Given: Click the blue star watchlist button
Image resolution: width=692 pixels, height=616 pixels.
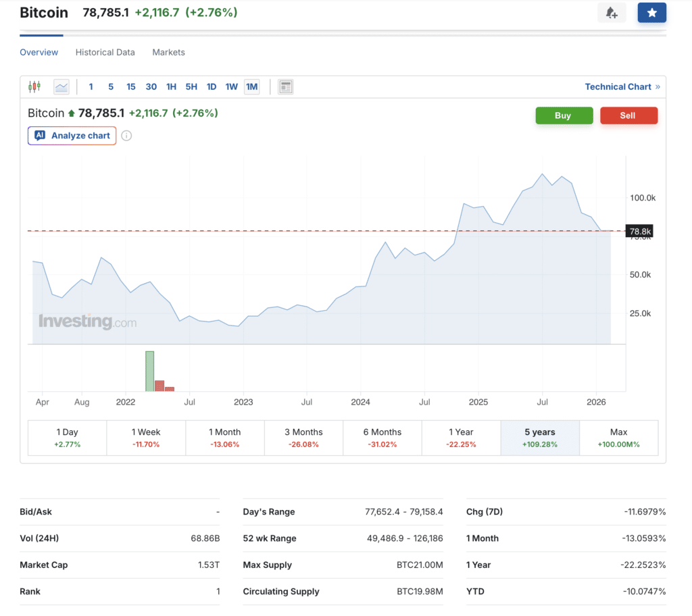Looking at the screenshot, I should [x=652, y=13].
